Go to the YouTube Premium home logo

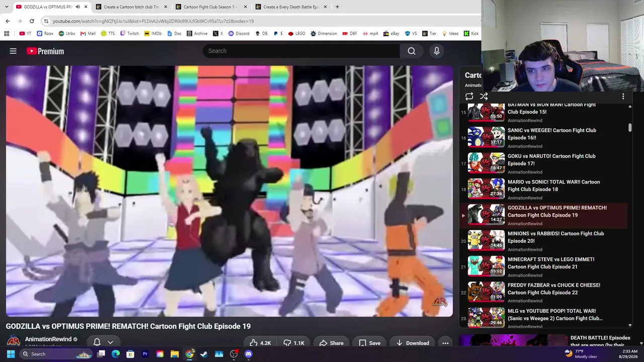[45, 51]
